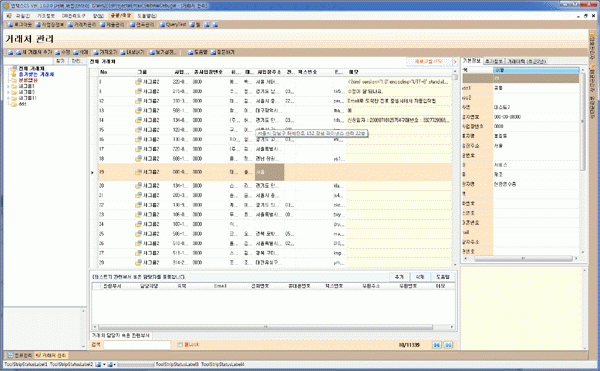Open 전표관리 toolbar item
The image size is (600, 371).
pyautogui.click(x=142, y=24)
